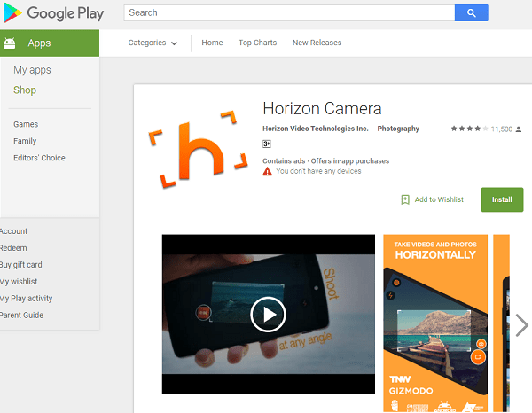532x413 pixels.
Task: Click the star rating display
Action: (470, 129)
